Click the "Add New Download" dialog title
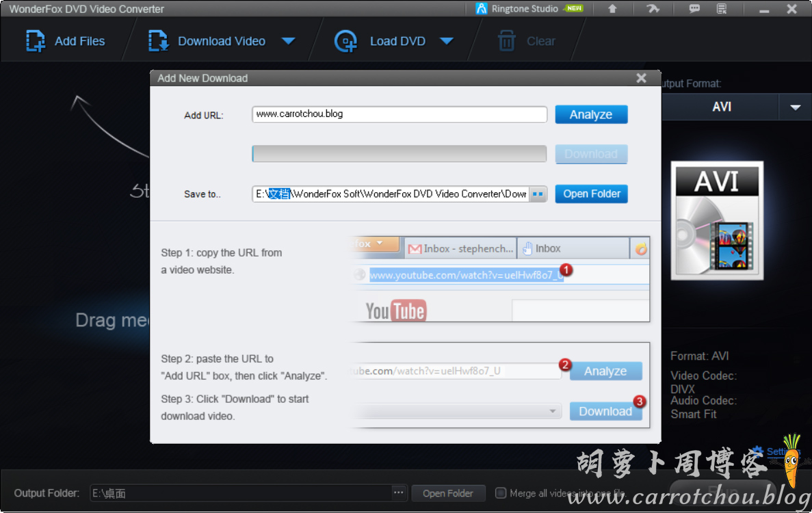Viewport: 812px width, 513px height. pyautogui.click(x=202, y=78)
